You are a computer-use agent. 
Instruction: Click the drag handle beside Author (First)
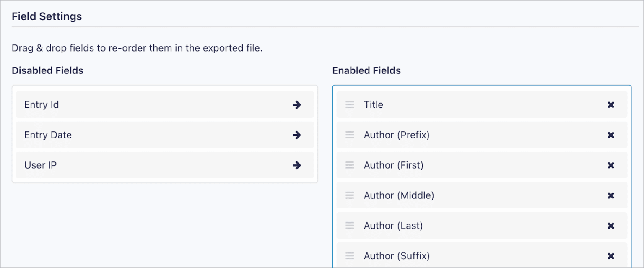point(350,165)
